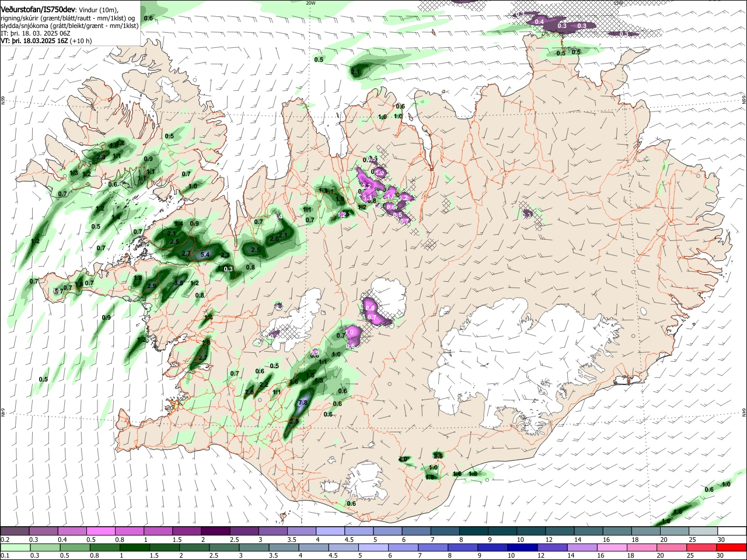Click the 'Vindur (10m)' text in the header

[x=98, y=10]
